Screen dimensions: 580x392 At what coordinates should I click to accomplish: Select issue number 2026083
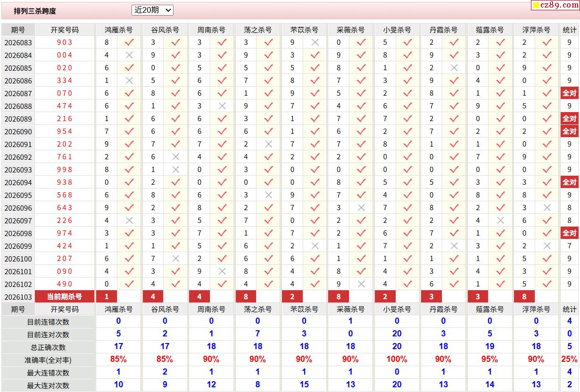[18, 42]
